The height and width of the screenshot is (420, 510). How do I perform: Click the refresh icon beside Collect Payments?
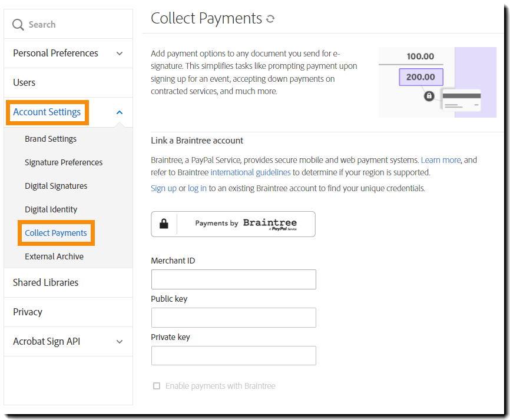[x=270, y=19]
